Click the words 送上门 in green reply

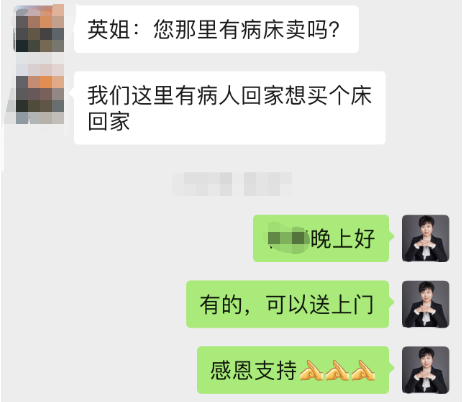coord(341,304)
